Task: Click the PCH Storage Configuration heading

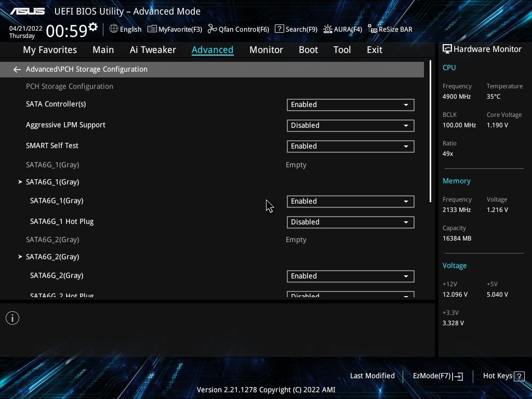Action: pos(70,87)
